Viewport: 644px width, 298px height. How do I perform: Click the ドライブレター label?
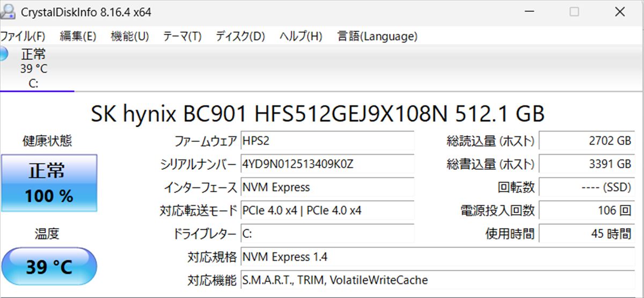[204, 234]
